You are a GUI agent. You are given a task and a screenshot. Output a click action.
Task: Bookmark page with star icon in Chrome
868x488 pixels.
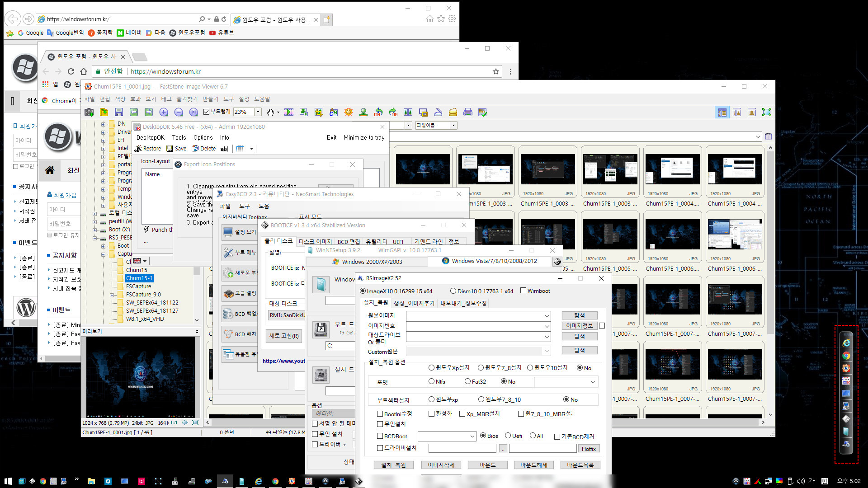click(x=496, y=71)
